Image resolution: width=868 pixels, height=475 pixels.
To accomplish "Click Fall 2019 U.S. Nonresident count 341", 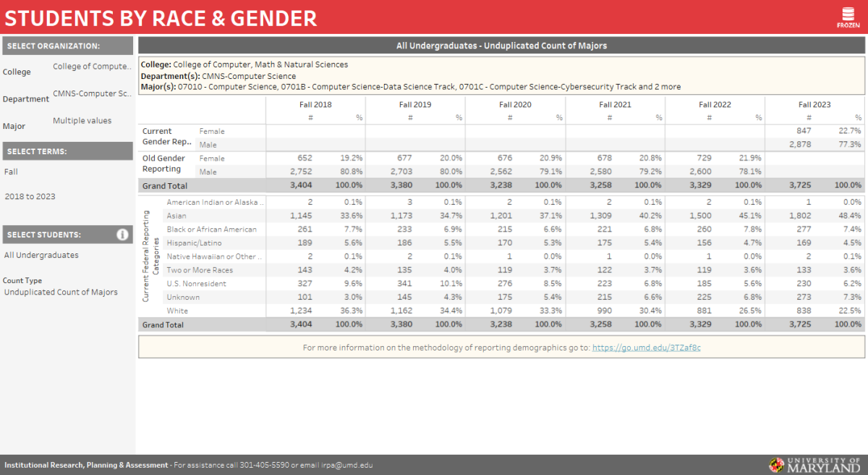I will 404,284.
